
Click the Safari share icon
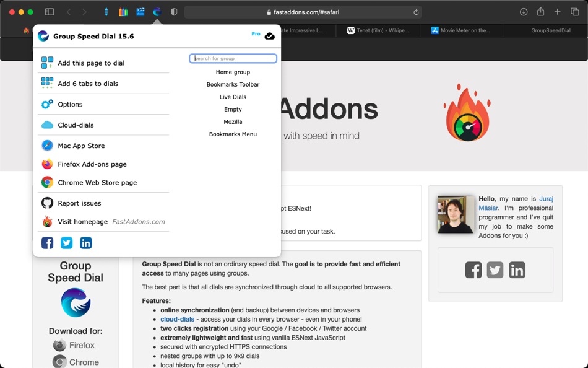click(540, 12)
